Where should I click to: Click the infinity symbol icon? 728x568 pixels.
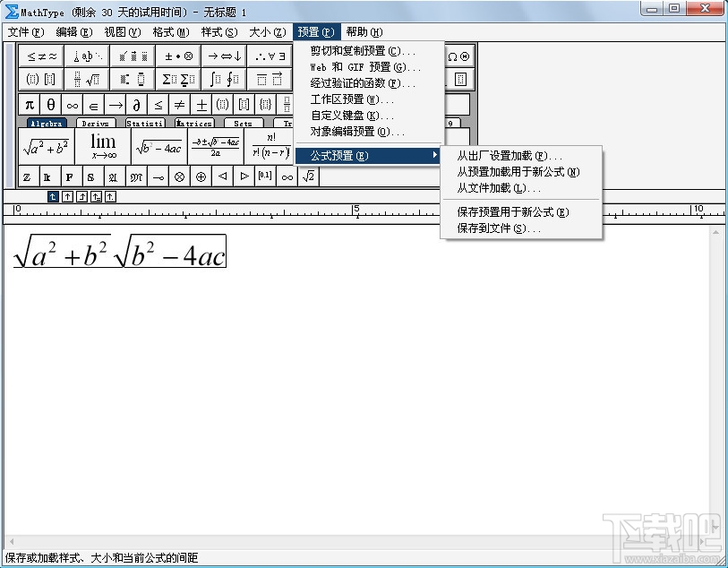tap(71, 104)
